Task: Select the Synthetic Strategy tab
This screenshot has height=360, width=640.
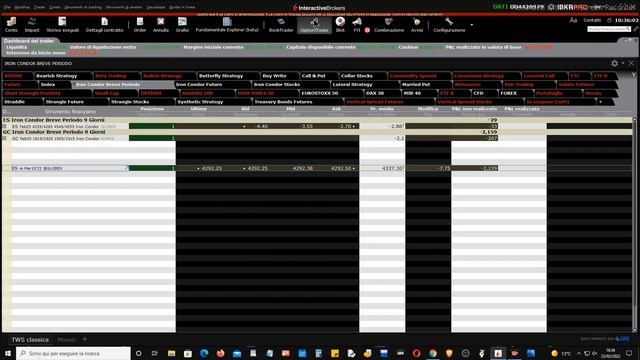Action: pyautogui.click(x=213, y=102)
